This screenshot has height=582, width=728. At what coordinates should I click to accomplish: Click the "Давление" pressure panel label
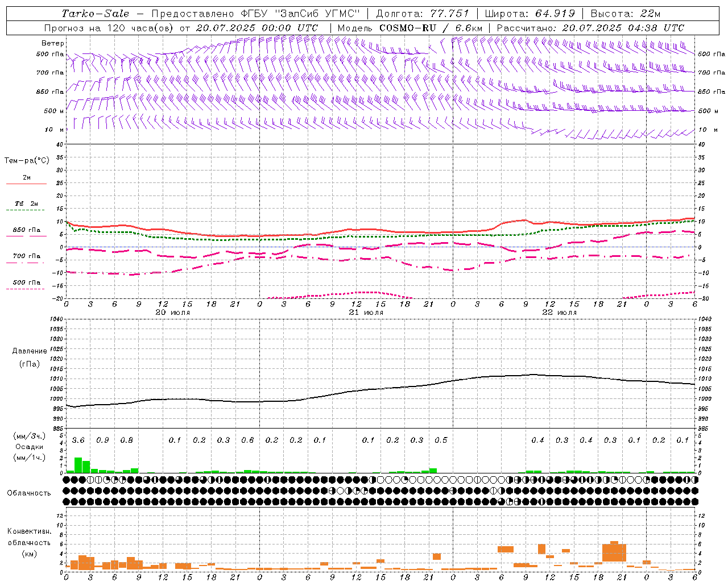coord(30,351)
